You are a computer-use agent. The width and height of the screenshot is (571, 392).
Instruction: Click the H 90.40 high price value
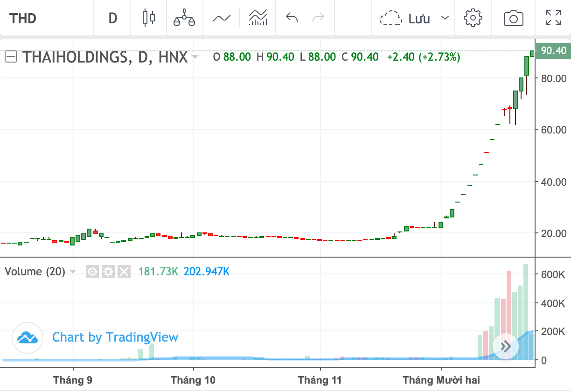pyautogui.click(x=275, y=57)
